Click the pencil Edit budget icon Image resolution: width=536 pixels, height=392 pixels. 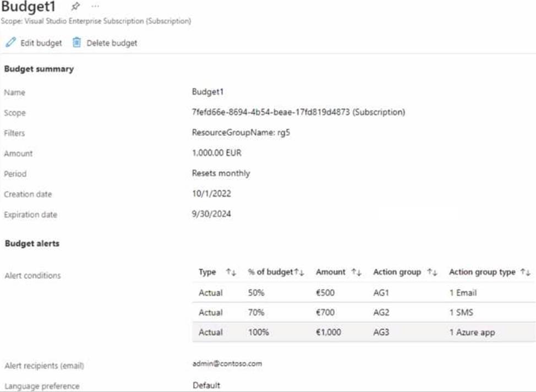click(10, 42)
